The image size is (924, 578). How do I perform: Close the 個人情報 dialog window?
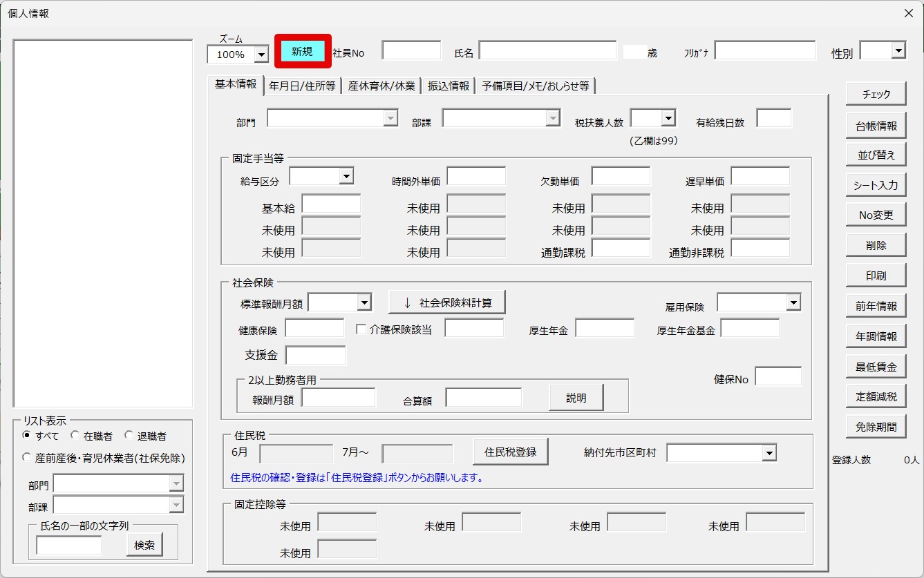coord(908,13)
